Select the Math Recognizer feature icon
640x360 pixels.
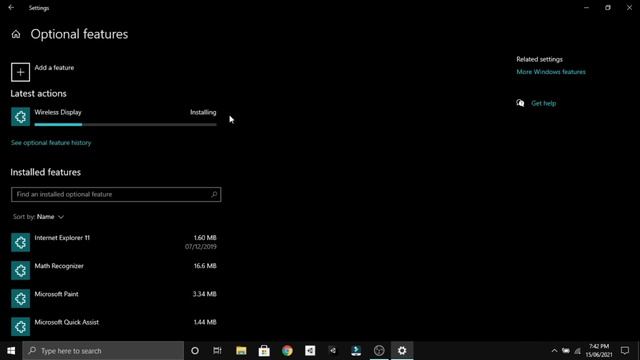[20, 271]
